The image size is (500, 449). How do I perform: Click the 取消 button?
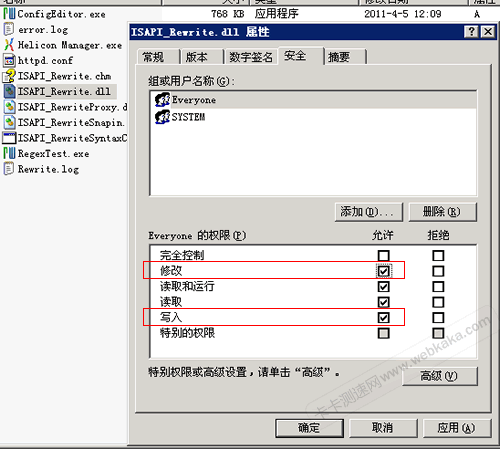[x=383, y=428]
